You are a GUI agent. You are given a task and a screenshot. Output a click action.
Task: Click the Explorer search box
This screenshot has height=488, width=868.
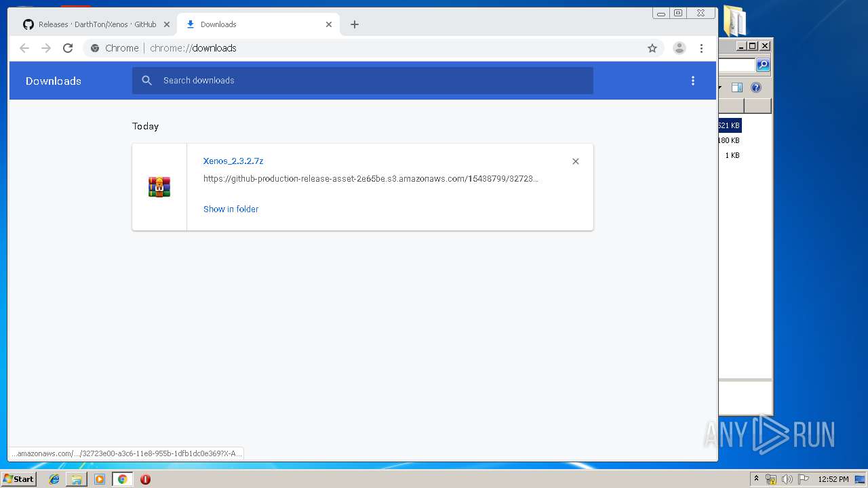(x=737, y=65)
